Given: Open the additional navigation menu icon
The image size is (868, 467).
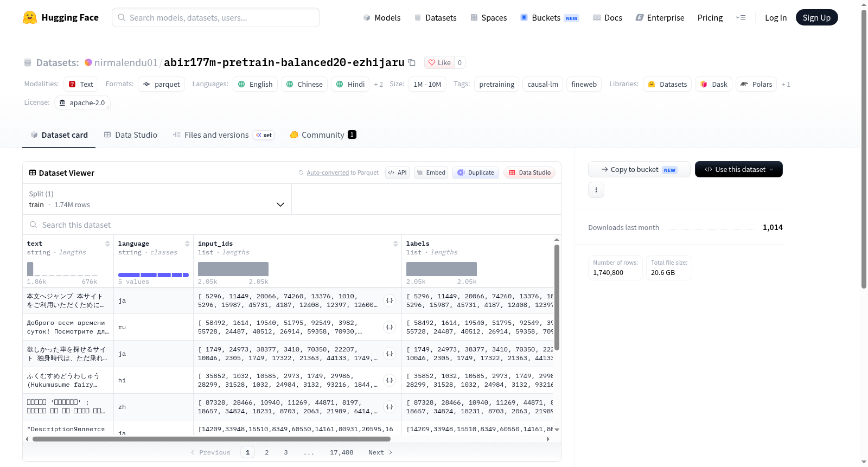Looking at the screenshot, I should (x=741, y=17).
